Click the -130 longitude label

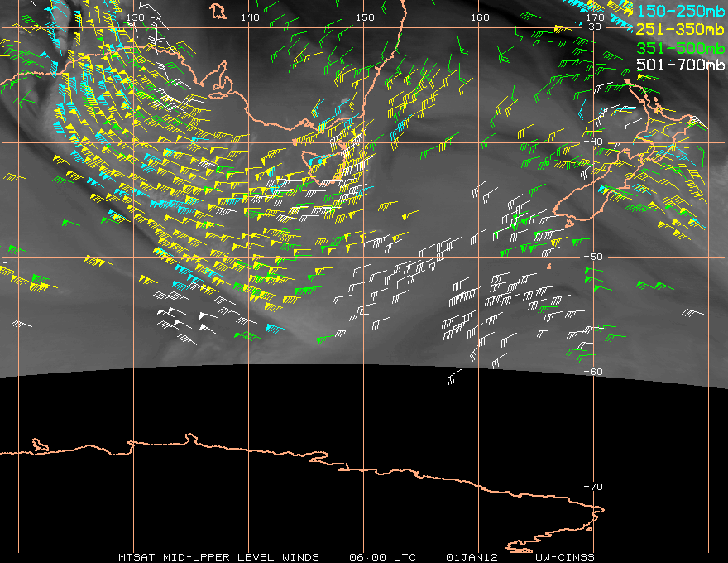(x=130, y=17)
